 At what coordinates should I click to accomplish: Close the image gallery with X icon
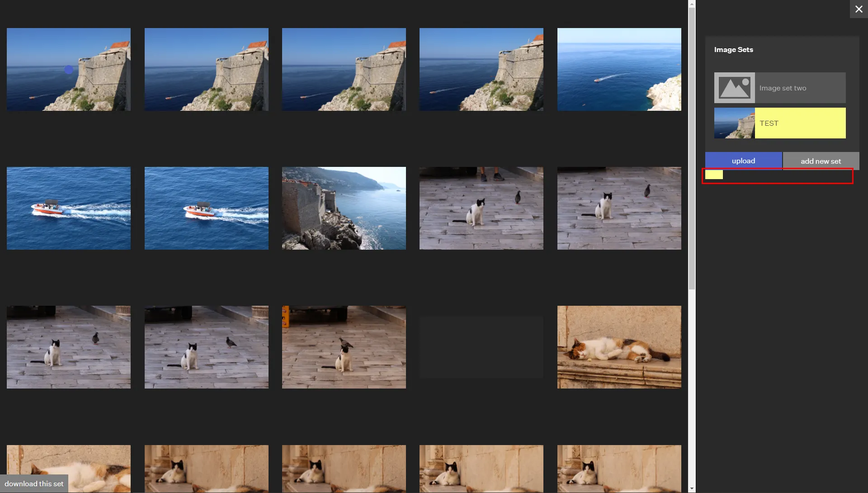859,9
